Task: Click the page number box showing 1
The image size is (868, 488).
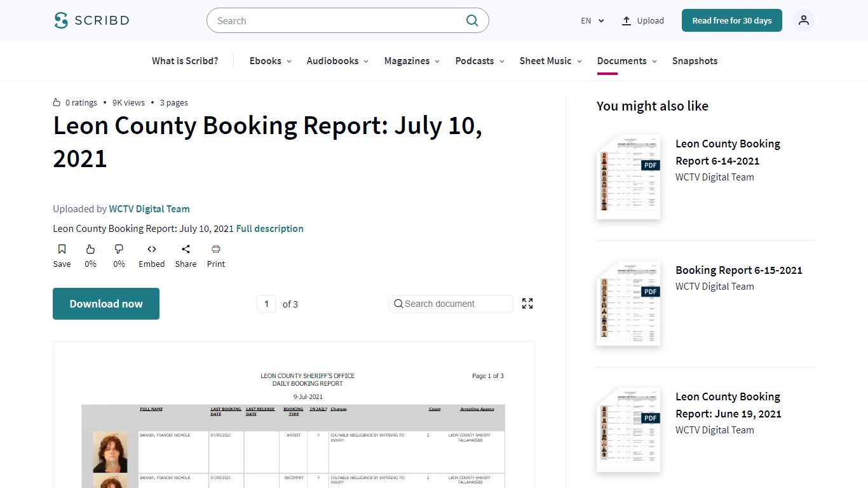Action: coord(266,304)
